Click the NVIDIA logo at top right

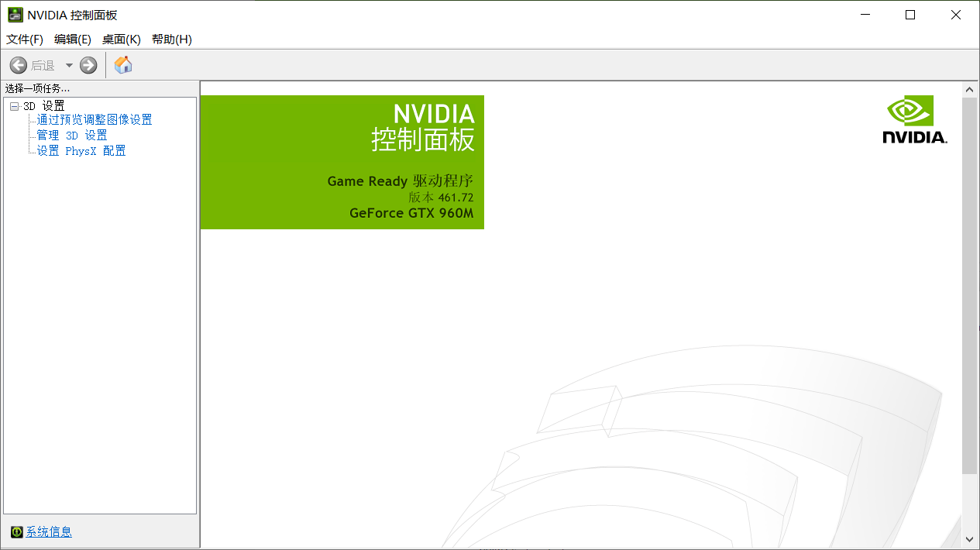915,120
